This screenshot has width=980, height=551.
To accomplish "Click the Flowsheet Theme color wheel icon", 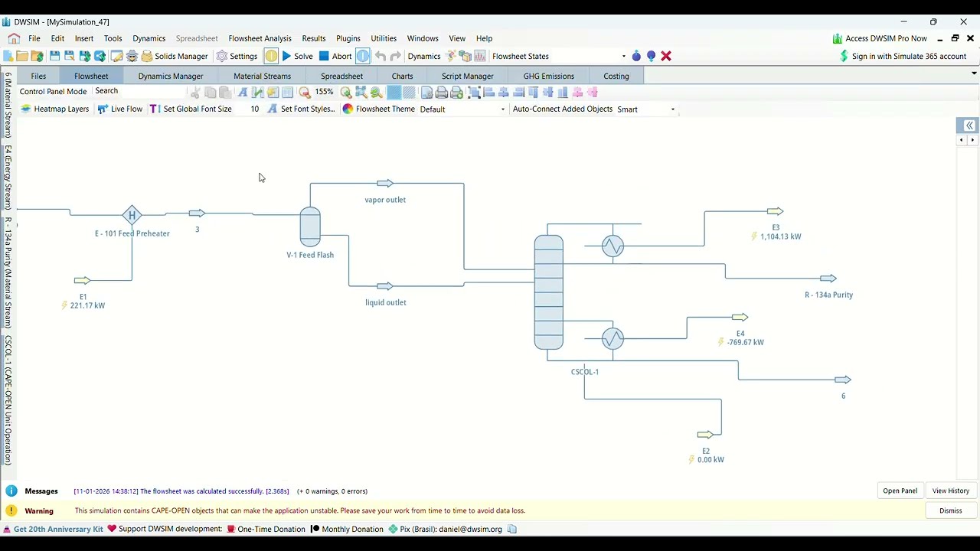I will [x=348, y=109].
